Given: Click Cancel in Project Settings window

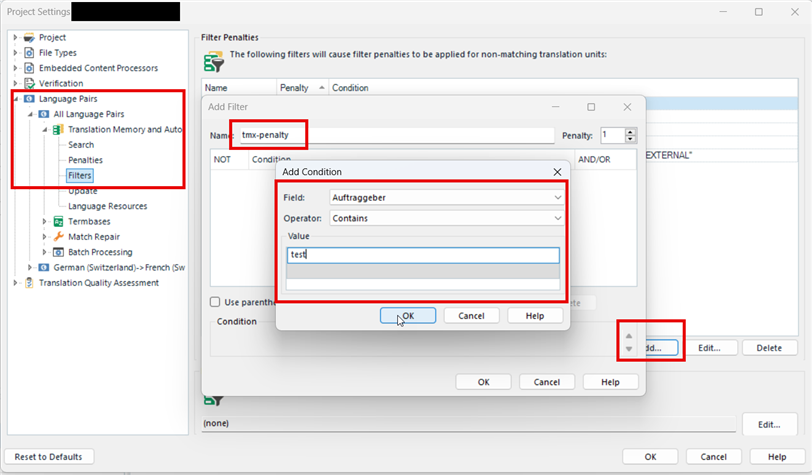Looking at the screenshot, I should pos(714,457).
